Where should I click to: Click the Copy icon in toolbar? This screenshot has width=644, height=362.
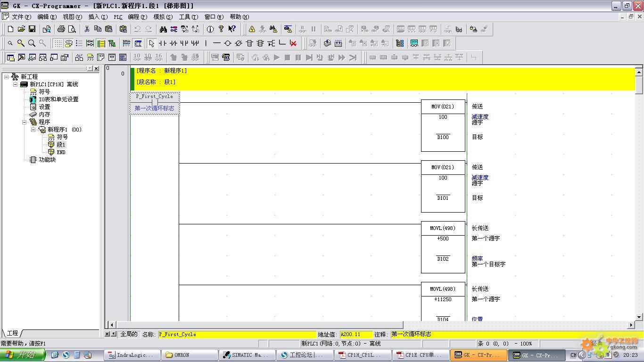tap(98, 29)
